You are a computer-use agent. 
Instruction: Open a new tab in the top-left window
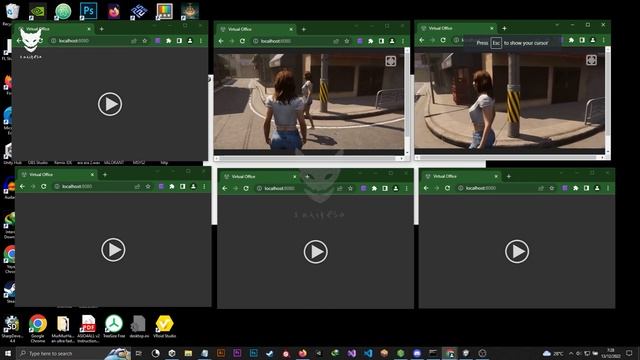tap(102, 29)
